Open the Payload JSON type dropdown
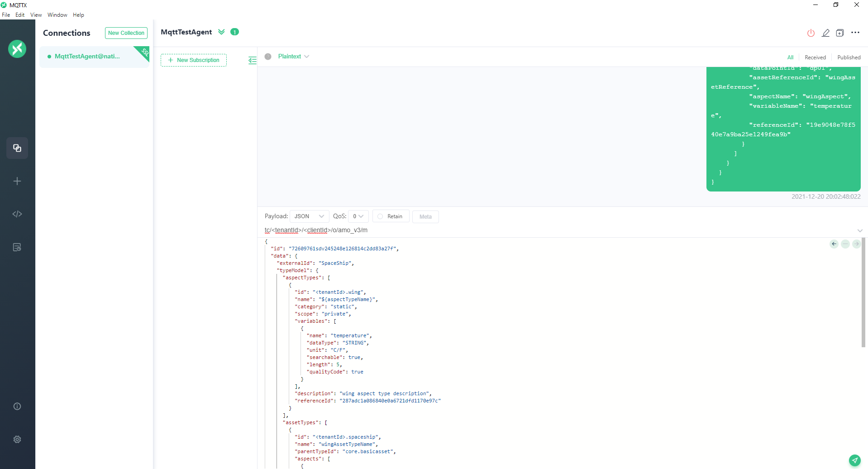 click(x=310, y=216)
